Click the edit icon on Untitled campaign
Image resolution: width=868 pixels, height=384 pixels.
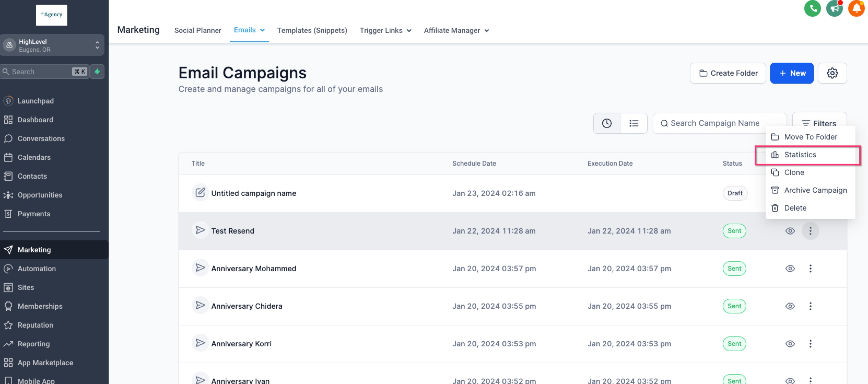tap(200, 193)
